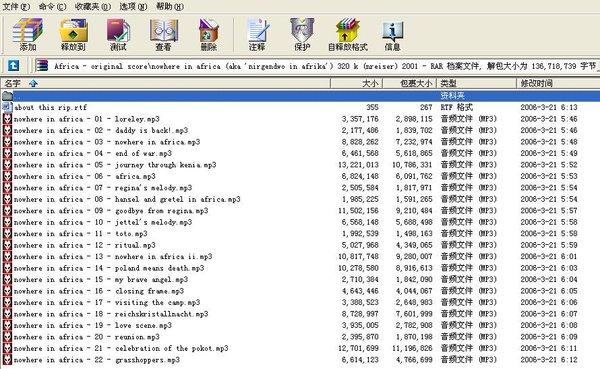The width and height of the screenshot is (600, 369).
Task: Click packed size value 11,196,826
Action: pyautogui.click(x=412, y=349)
